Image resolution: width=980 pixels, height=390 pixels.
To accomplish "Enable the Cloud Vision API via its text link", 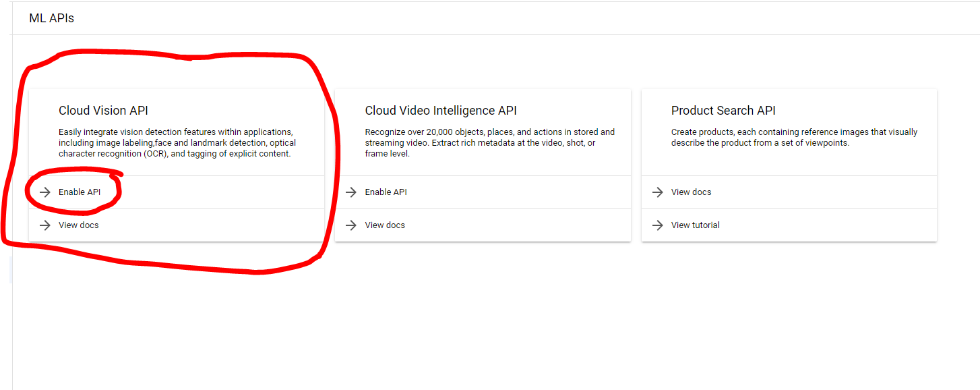I will tap(80, 192).
